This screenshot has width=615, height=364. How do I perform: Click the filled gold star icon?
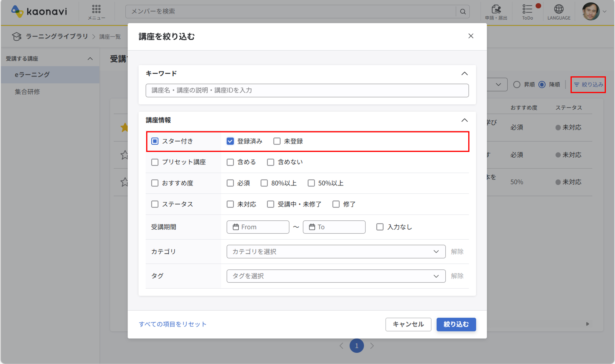[125, 127]
